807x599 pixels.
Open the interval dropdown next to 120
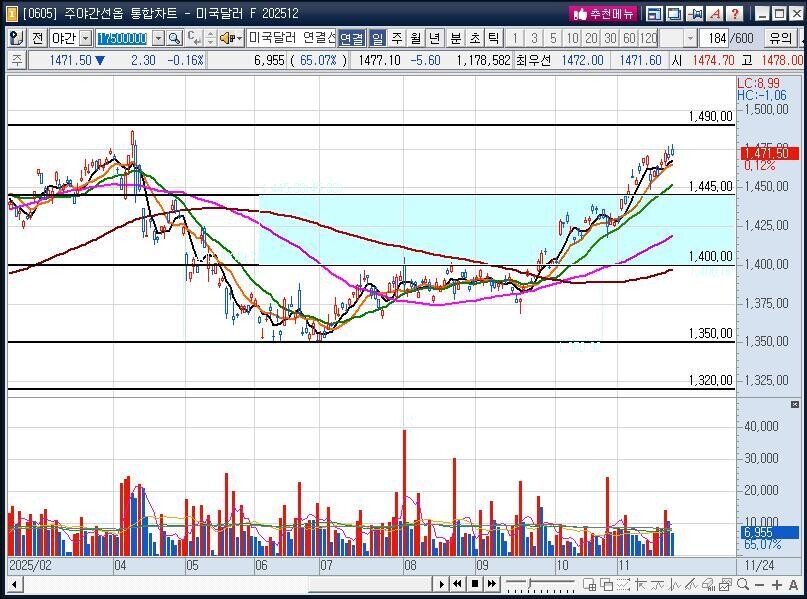tap(691, 38)
